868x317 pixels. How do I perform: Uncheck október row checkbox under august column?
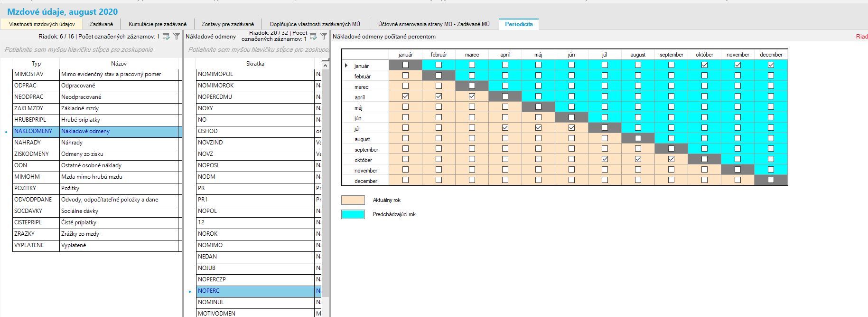coord(638,159)
